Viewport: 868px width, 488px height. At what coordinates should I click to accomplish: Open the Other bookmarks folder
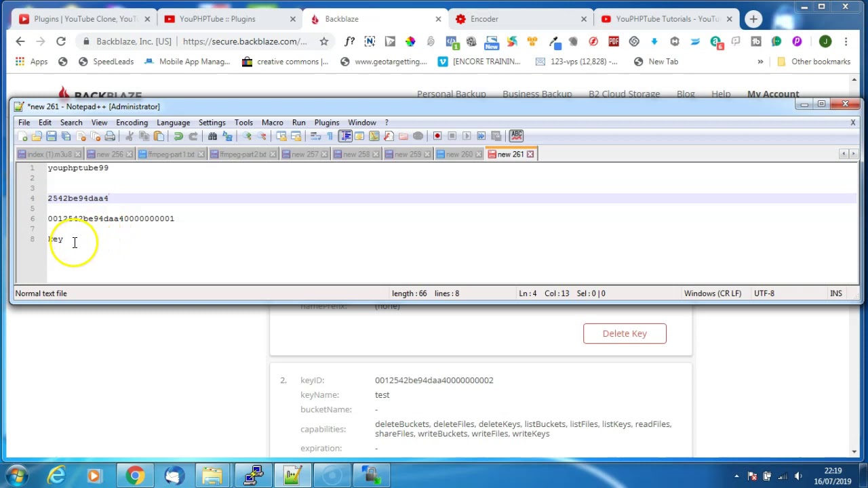(x=813, y=62)
